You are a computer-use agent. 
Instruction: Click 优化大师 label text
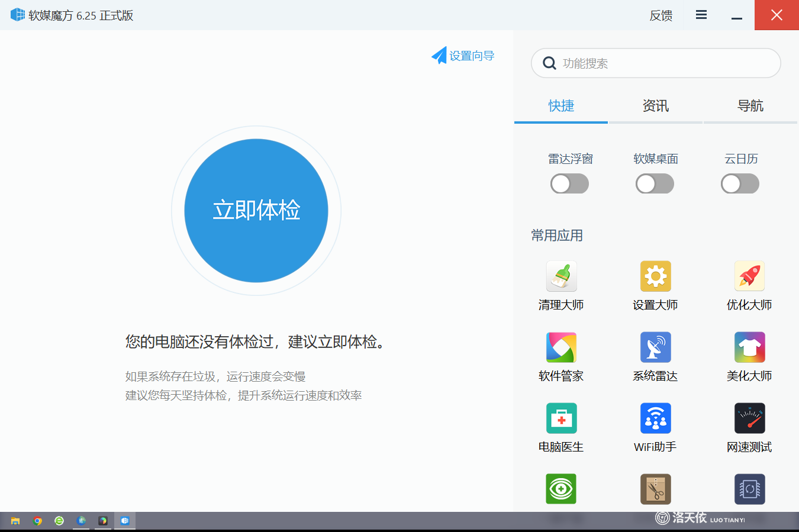coord(749,305)
